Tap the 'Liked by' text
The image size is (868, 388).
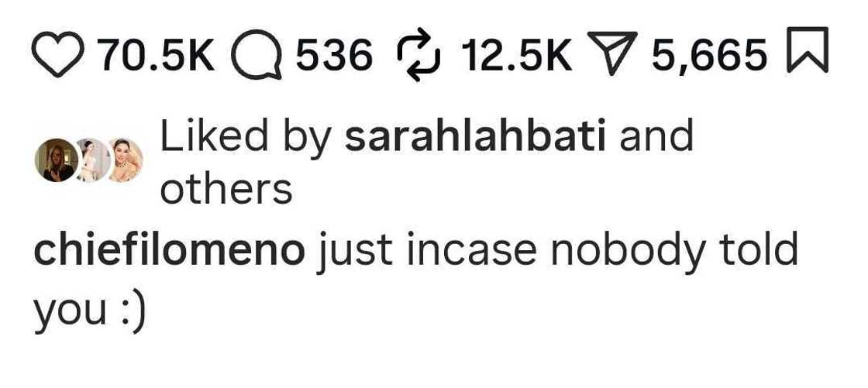[245, 139]
